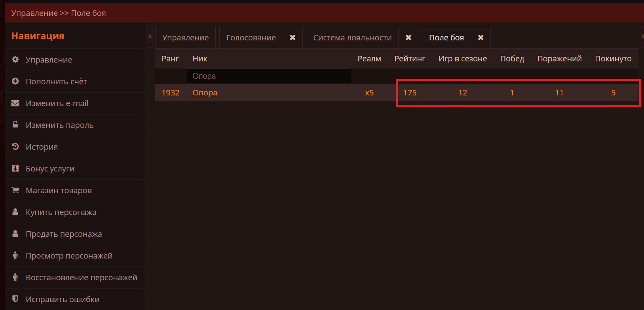The image size is (644, 310).
Task: Switch to the Управление tab
Action: [x=185, y=38]
